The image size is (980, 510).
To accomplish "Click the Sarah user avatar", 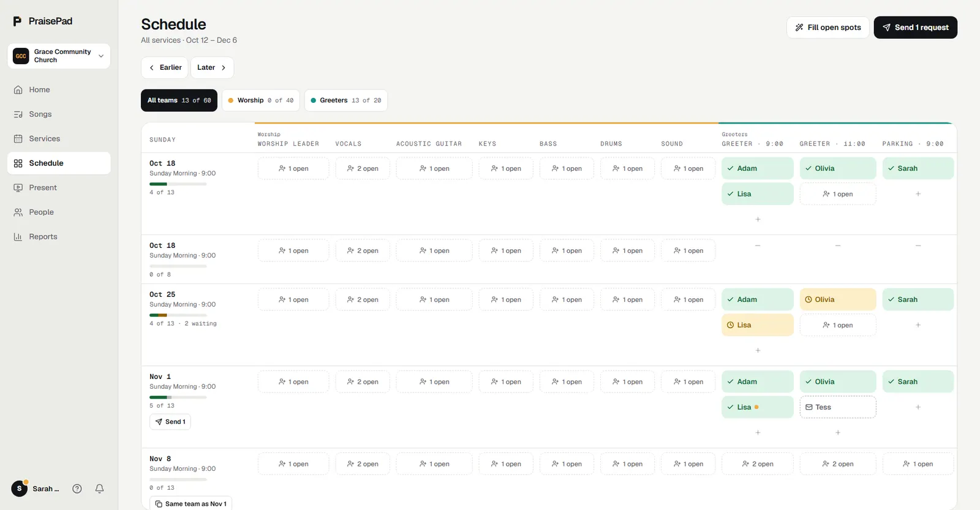I will click(x=20, y=489).
